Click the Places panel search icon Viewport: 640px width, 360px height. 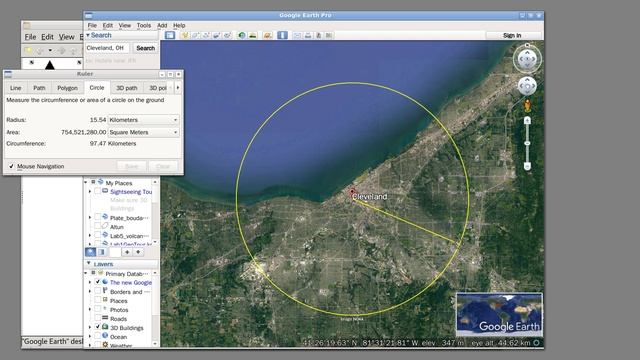tap(91, 252)
